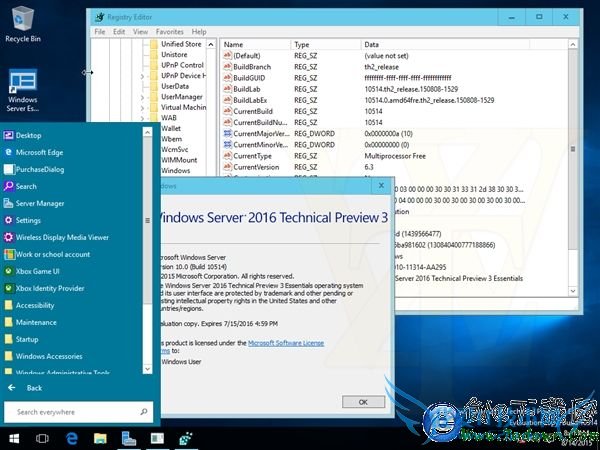600x450 pixels.
Task: Click the Start list scroll down arrow
Action: [148, 369]
